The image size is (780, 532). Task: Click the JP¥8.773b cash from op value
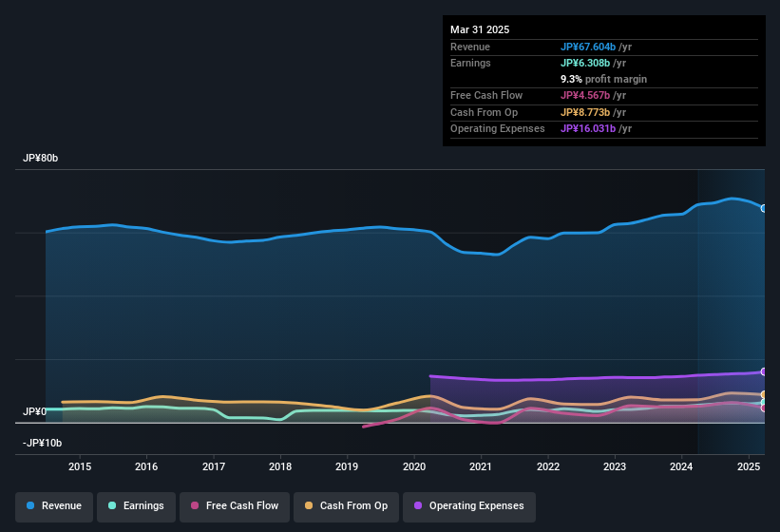click(585, 112)
